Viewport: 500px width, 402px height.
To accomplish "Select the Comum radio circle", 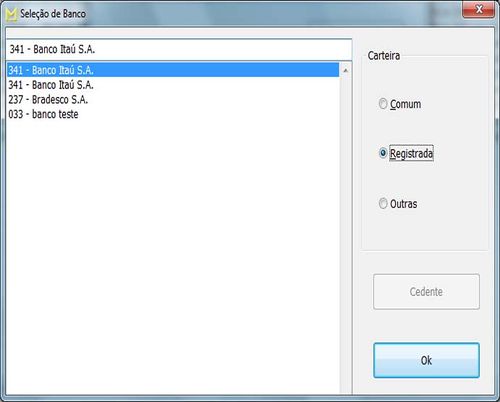I will pyautogui.click(x=383, y=104).
